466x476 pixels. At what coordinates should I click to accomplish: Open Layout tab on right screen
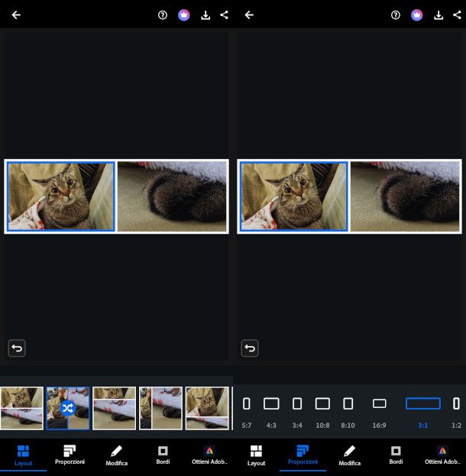256,455
